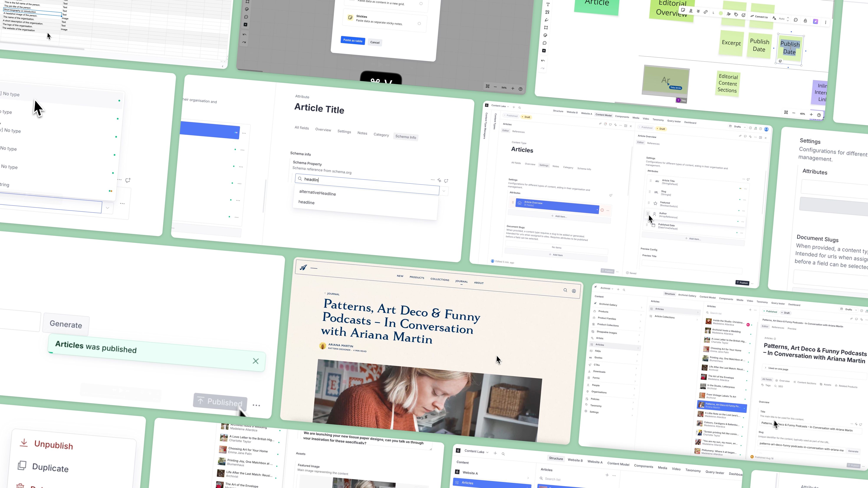
Task: Select the new grid radio option in paste dialog
Action: (421, 4)
